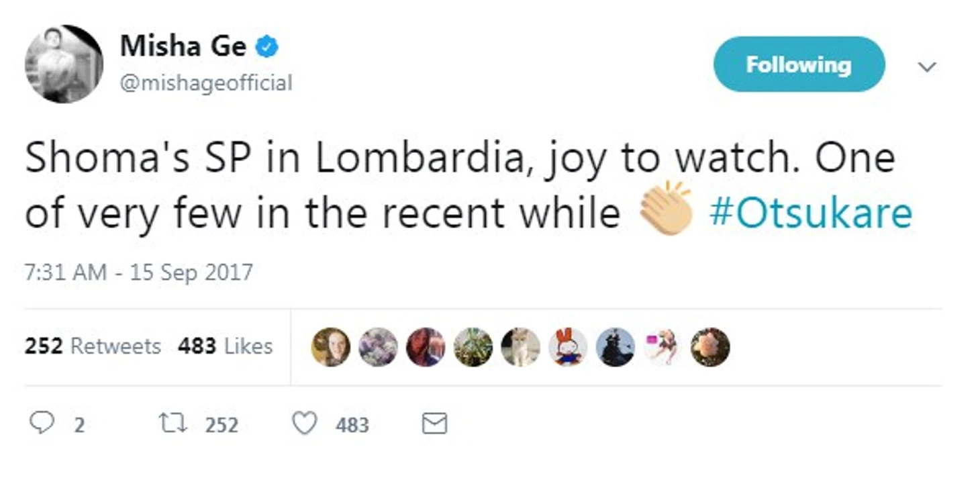Select the red-eared bunny cartoon avatar
The width and height of the screenshot is (980, 486).
click(x=568, y=347)
